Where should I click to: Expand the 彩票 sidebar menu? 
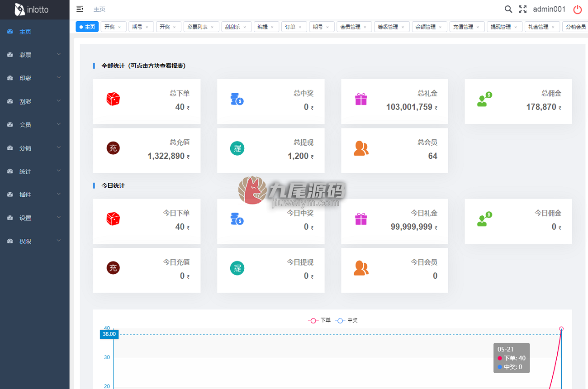[x=35, y=55]
